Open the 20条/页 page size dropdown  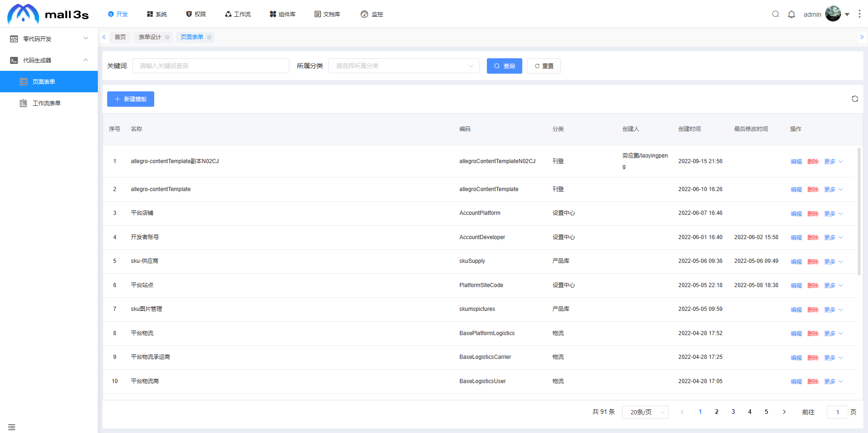click(645, 412)
